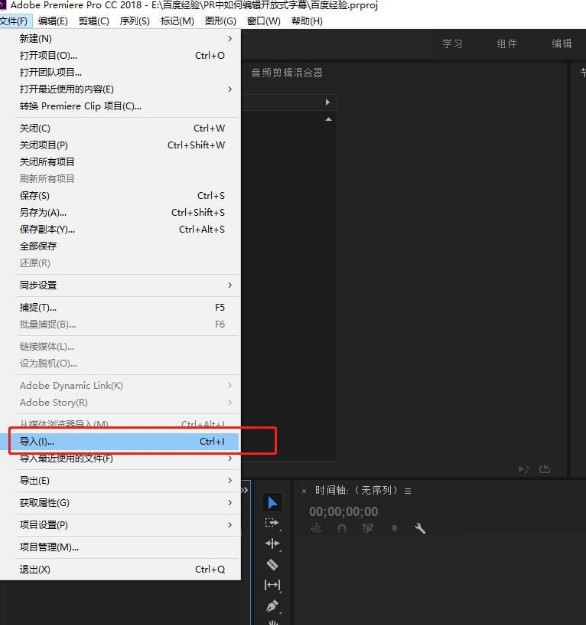Select the Razor tool

(272, 564)
